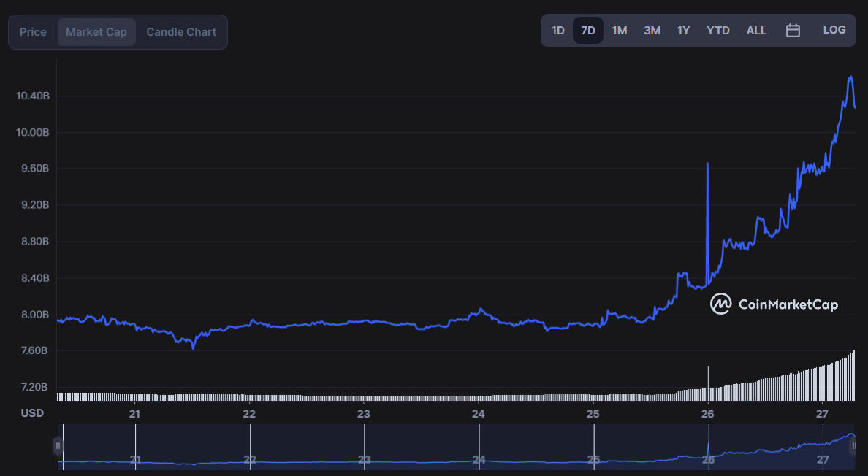Screen dimensions: 868x476
Task: Open the calendar date range picker
Action: click(793, 31)
